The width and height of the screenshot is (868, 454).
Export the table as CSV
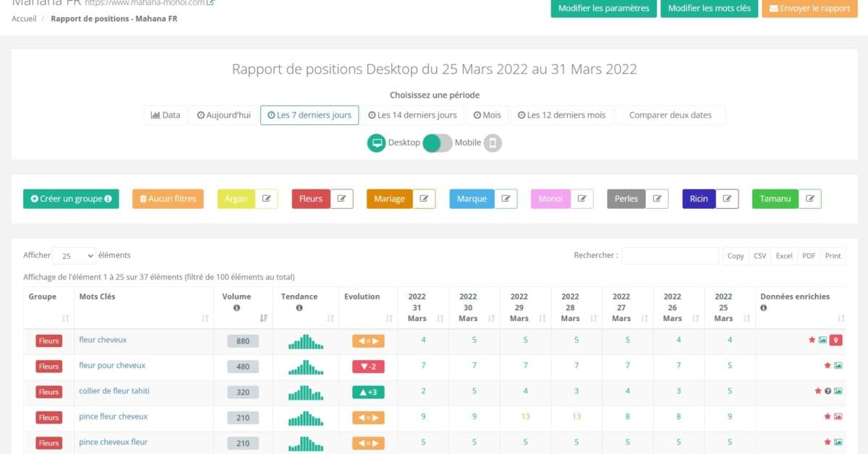pos(759,256)
